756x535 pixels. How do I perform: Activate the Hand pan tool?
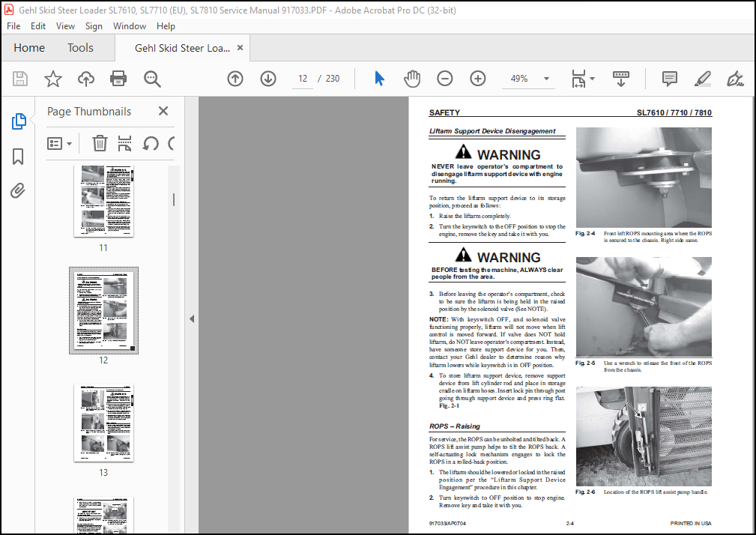[412, 79]
